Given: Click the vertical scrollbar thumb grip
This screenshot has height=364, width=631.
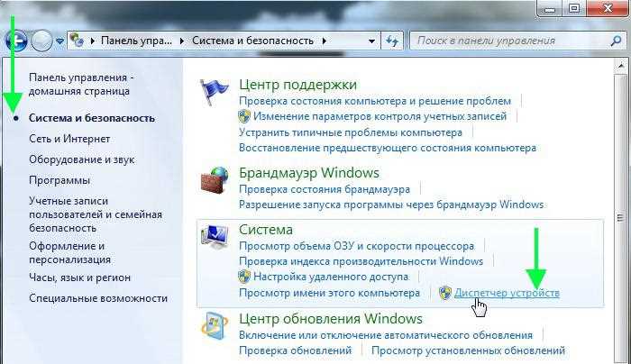Looking at the screenshot, I should 620,218.
